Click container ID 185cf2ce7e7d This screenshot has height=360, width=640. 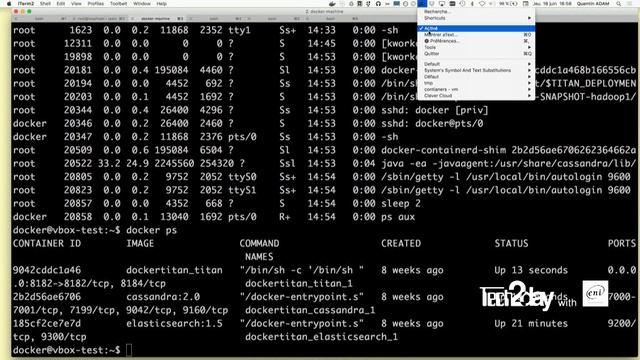pos(47,324)
